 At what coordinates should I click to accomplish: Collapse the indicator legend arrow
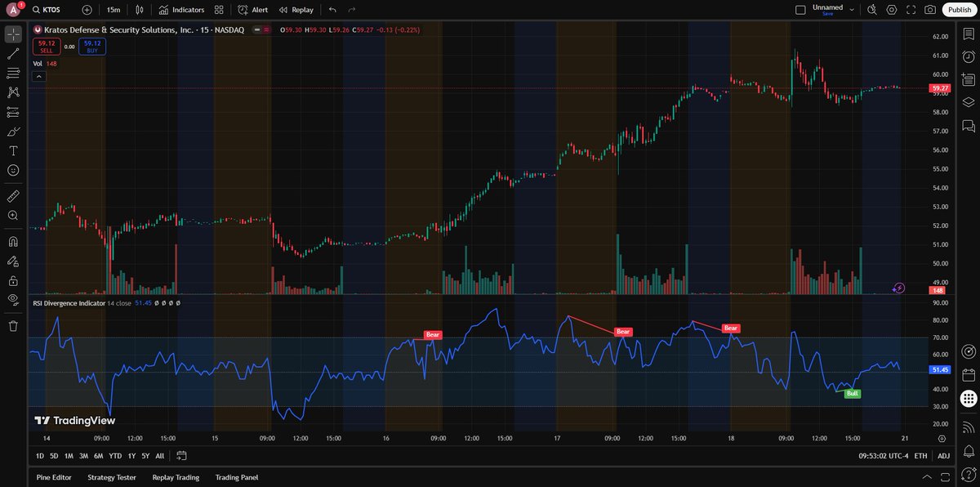38,76
